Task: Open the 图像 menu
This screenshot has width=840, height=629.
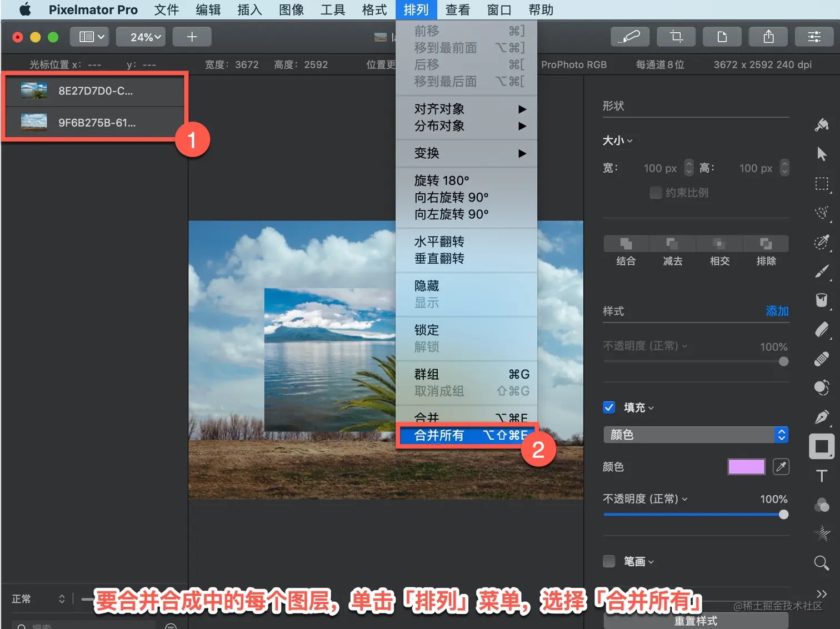Action: pyautogui.click(x=291, y=9)
